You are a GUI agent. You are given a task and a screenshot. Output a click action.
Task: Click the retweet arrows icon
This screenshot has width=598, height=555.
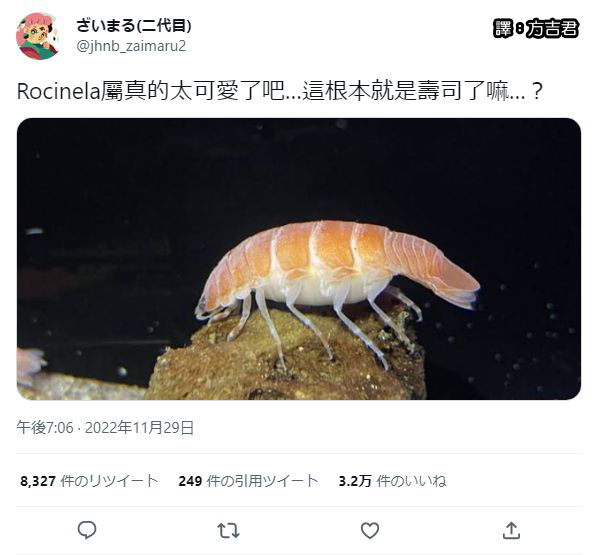coord(228,530)
